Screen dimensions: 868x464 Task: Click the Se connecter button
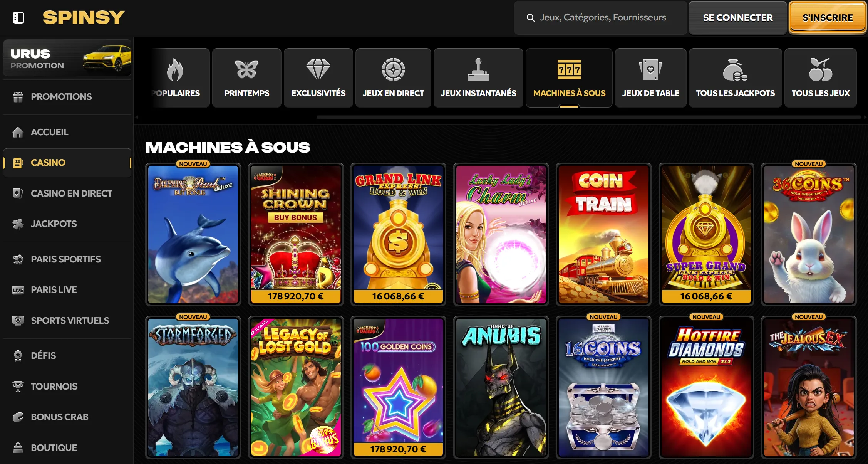pyautogui.click(x=738, y=18)
